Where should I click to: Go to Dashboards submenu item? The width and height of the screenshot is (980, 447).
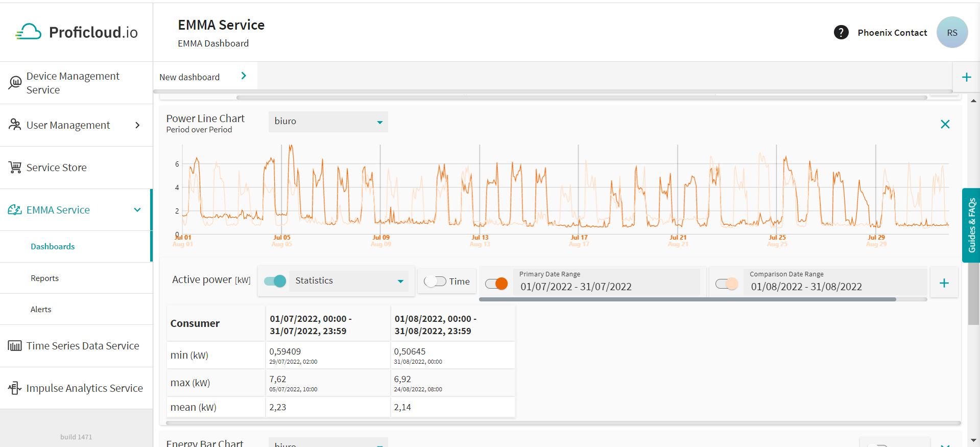click(76, 246)
